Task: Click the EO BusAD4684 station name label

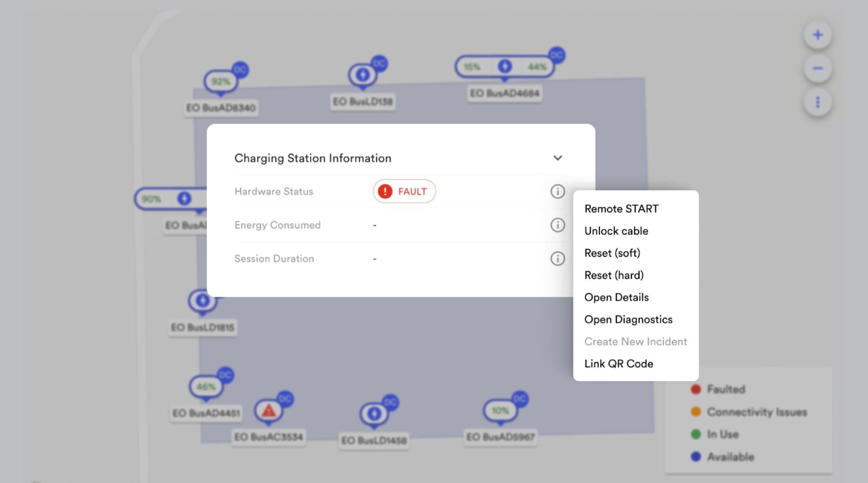Action: tap(505, 93)
